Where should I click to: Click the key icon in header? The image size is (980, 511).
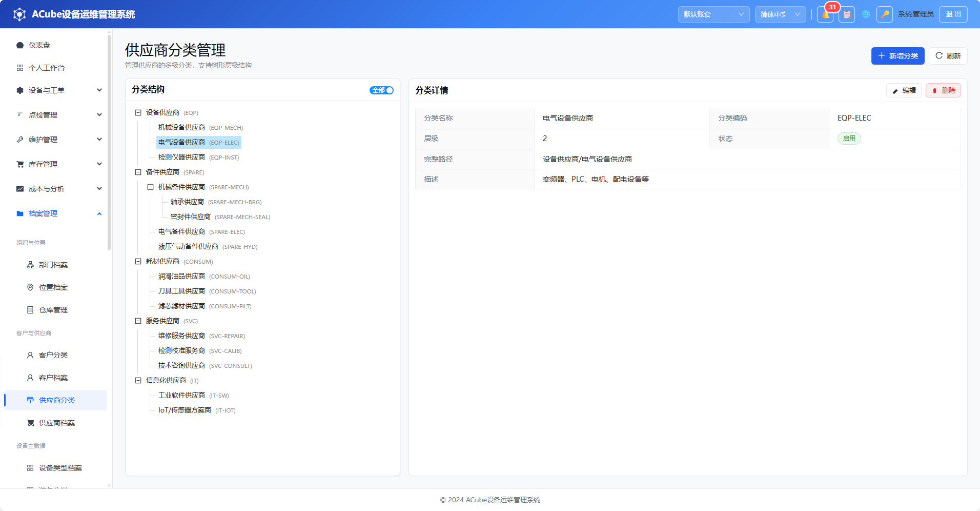point(885,14)
